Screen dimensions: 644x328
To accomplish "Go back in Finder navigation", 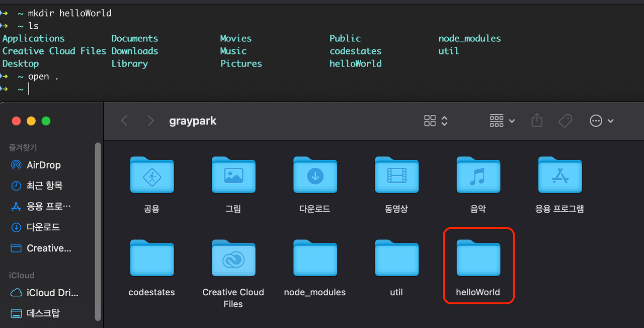I will [124, 121].
